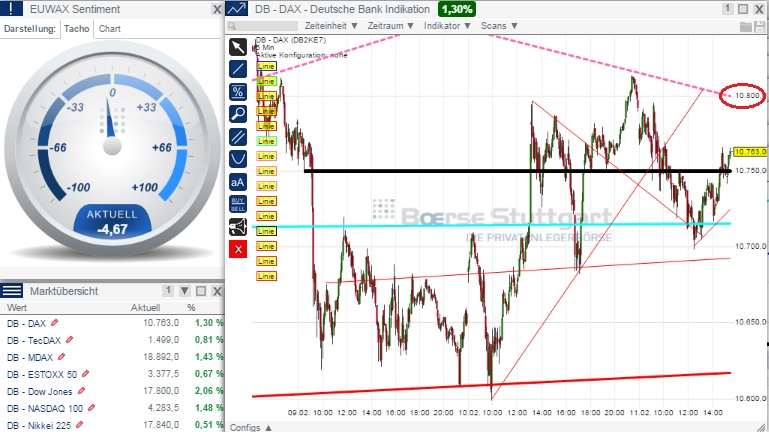Viewport: 769px width, 432px height.
Task: Click the AKTUELL -4,67 gauge readout
Action: (112, 222)
